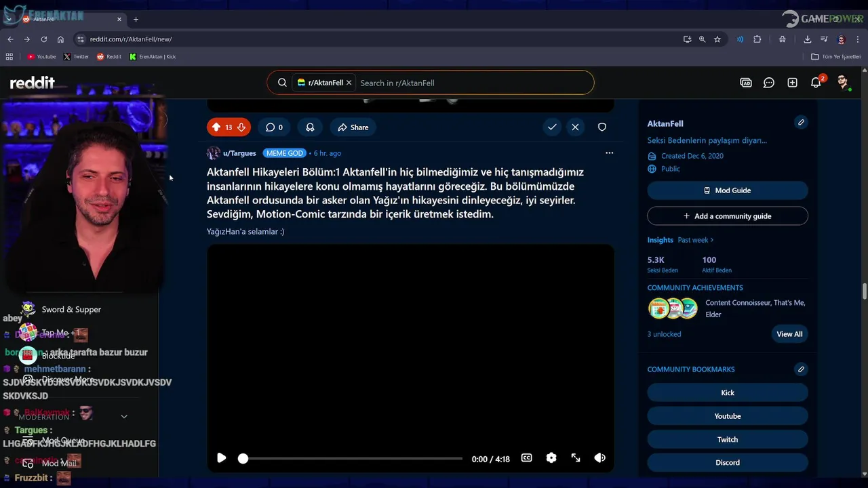
Task: Toggle video closed captions
Action: 526,458
